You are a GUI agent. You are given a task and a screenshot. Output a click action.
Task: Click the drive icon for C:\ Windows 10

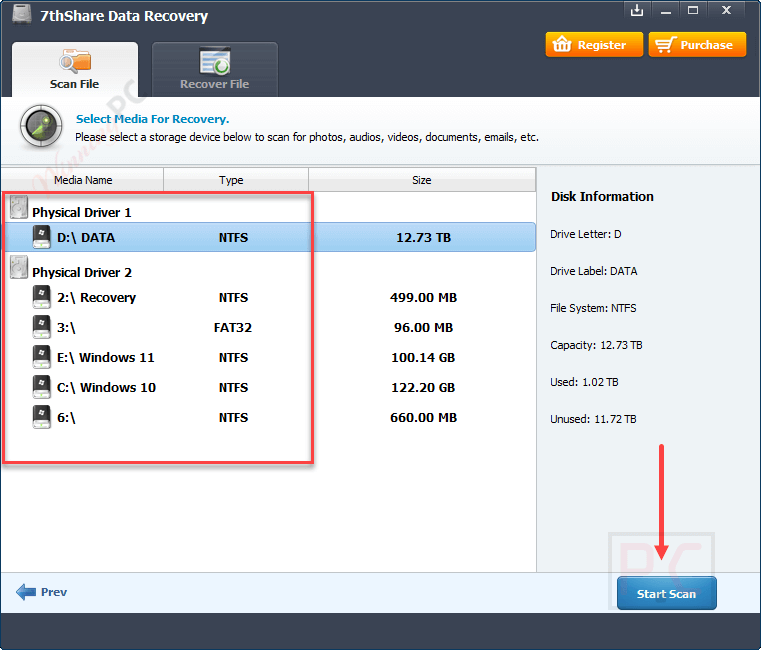42,387
